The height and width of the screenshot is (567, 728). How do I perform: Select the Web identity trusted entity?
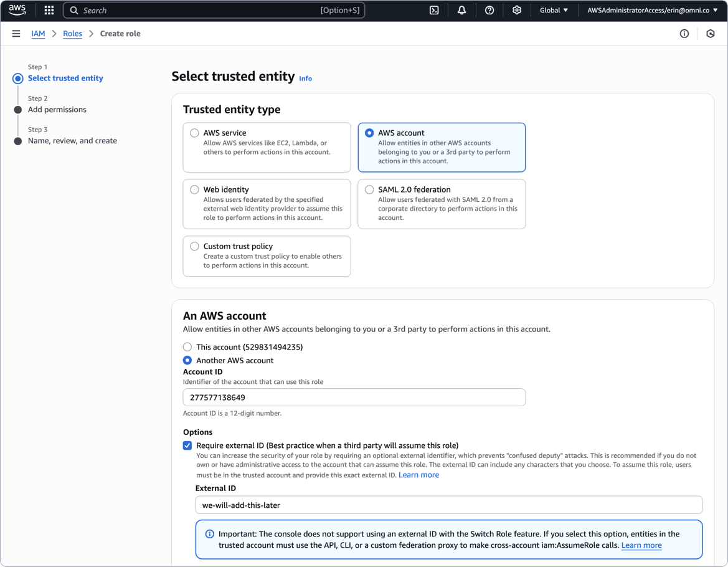pos(195,189)
